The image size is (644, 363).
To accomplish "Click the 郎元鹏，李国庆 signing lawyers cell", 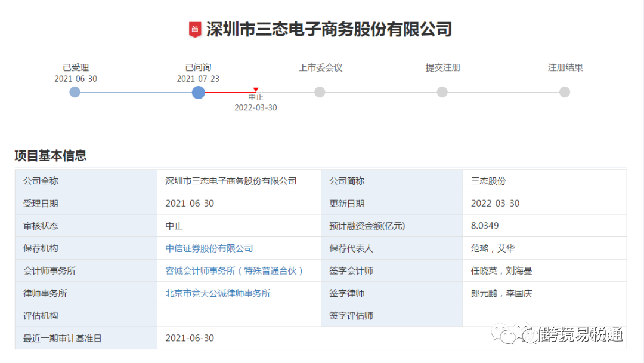I will tap(544, 293).
